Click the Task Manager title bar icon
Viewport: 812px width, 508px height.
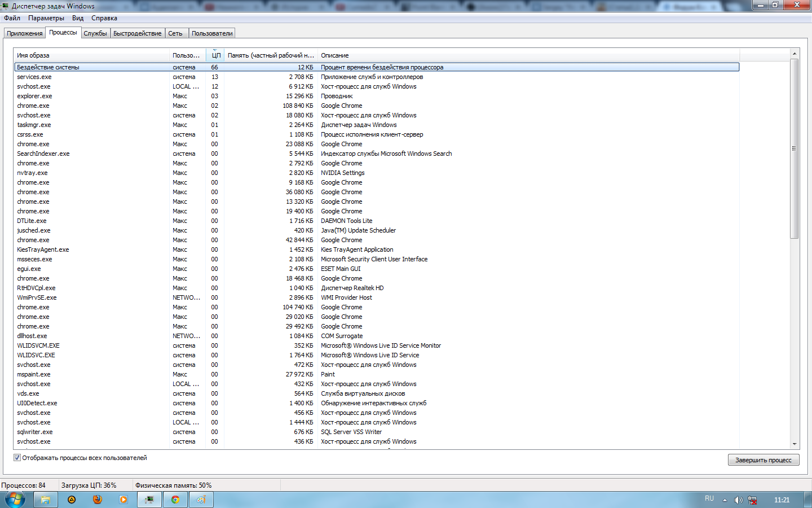pos(5,6)
